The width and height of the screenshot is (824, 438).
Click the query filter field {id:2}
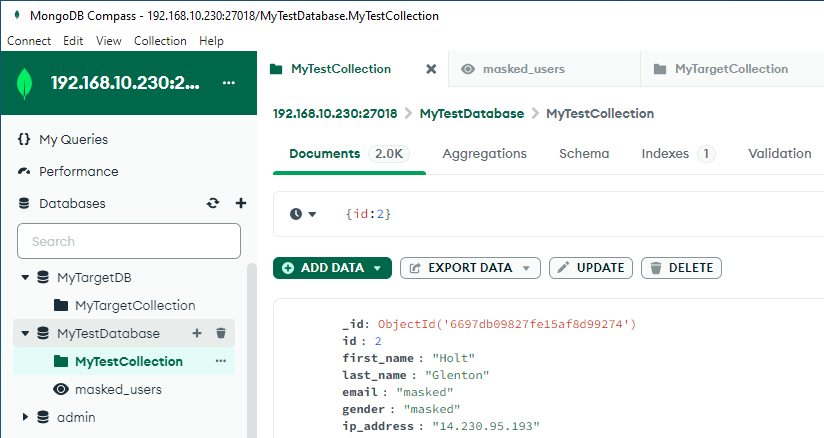368,214
